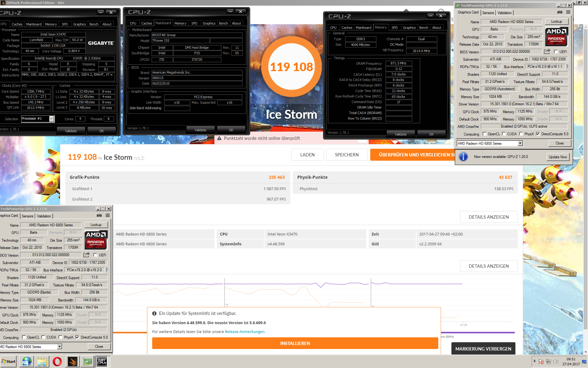Click orange INSTALLIEREN button
The image size is (588, 368).
295,343
